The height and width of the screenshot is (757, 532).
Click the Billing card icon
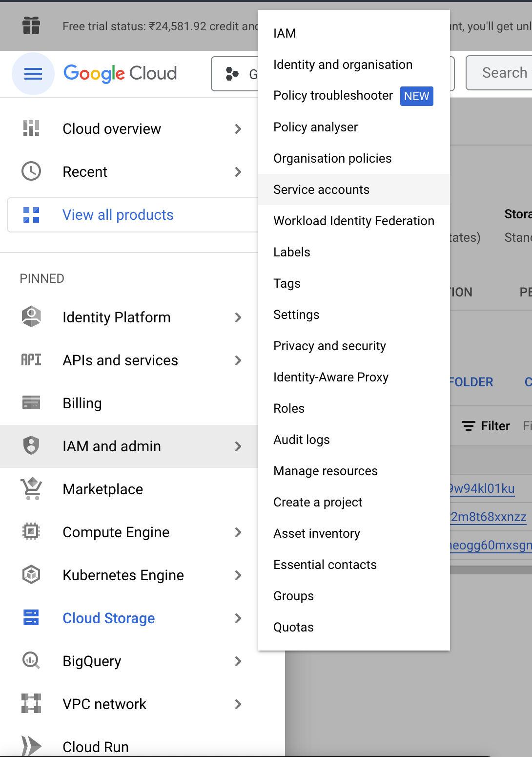31,403
